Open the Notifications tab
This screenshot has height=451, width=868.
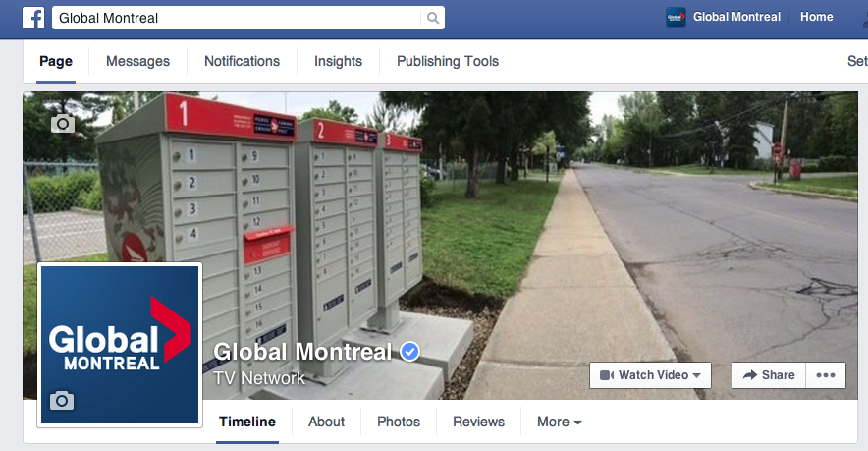[242, 61]
